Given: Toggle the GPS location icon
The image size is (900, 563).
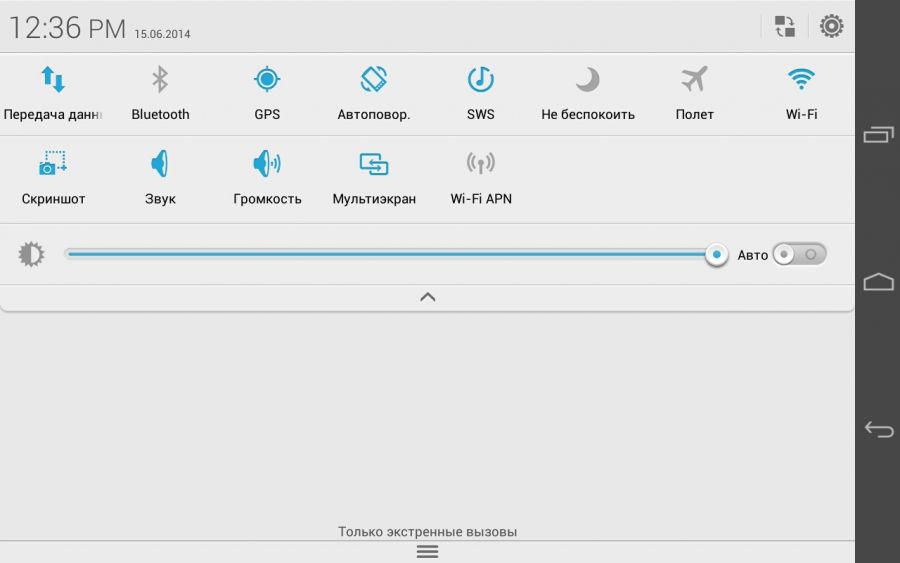Looking at the screenshot, I should (x=267, y=81).
